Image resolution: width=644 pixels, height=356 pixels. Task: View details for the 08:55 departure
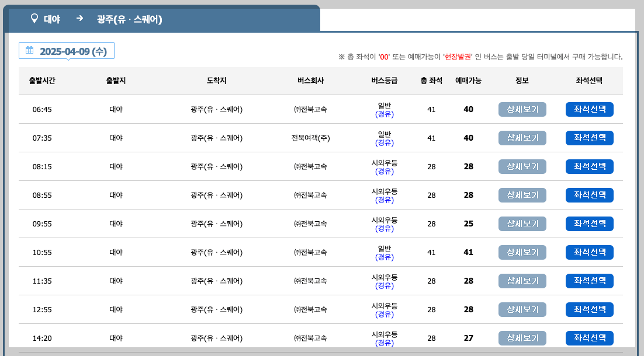click(522, 195)
